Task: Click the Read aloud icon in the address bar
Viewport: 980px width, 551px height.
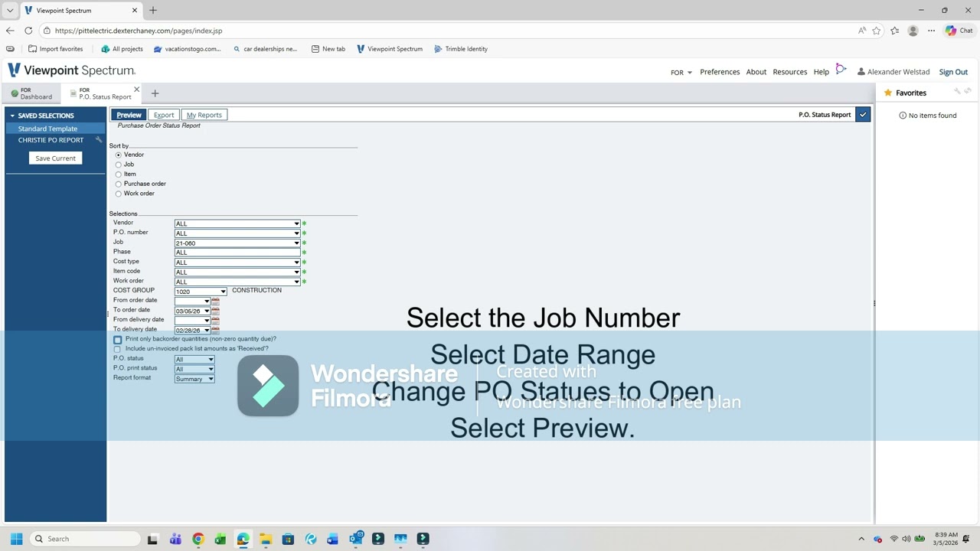Action: (x=862, y=31)
